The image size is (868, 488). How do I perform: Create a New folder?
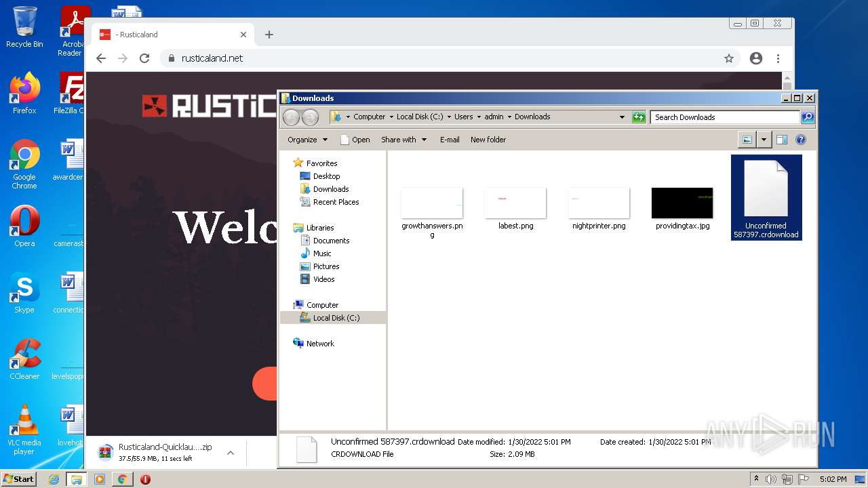488,140
